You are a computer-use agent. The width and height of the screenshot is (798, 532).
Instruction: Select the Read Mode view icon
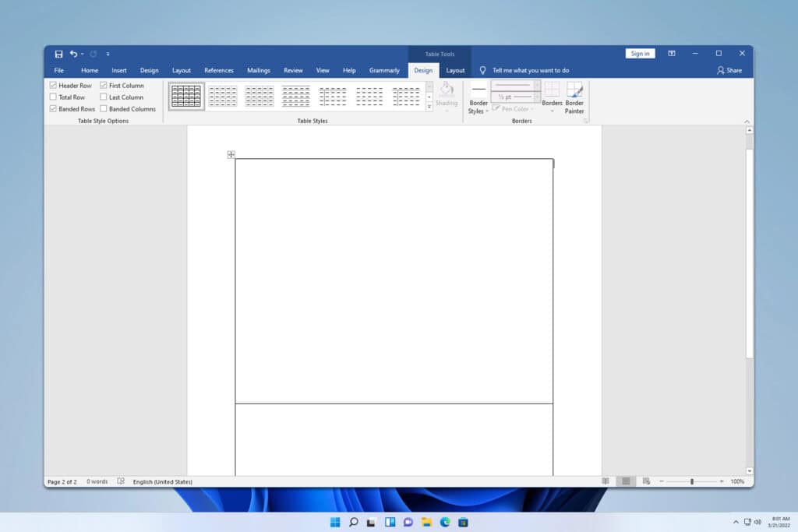point(606,481)
